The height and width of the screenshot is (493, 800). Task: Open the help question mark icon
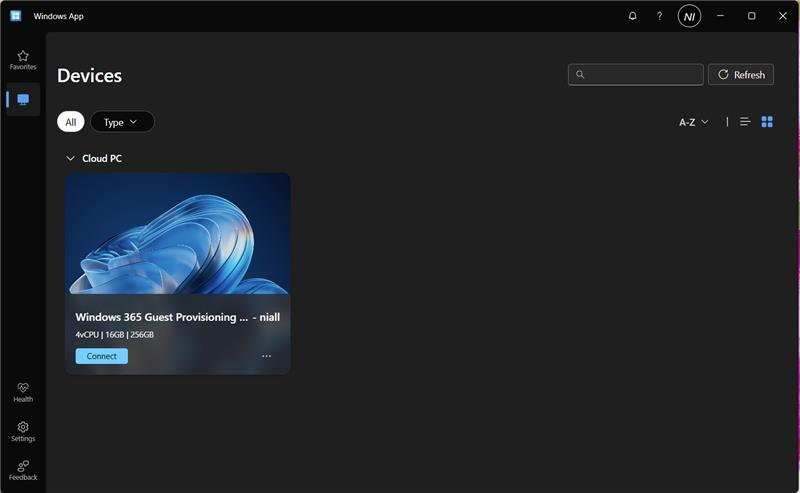coord(659,16)
